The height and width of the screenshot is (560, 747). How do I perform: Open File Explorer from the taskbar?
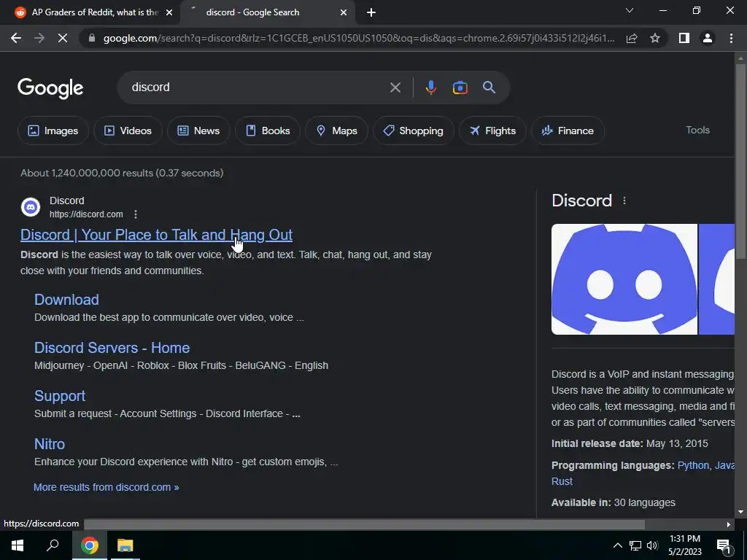[x=125, y=545]
